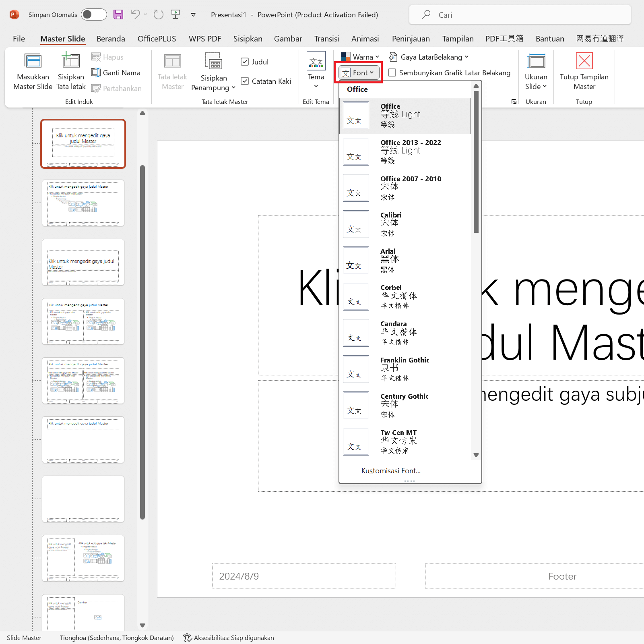Open Aksesibilitas status bar indicator
Screen dimensions: 644x644
pyautogui.click(x=229, y=638)
